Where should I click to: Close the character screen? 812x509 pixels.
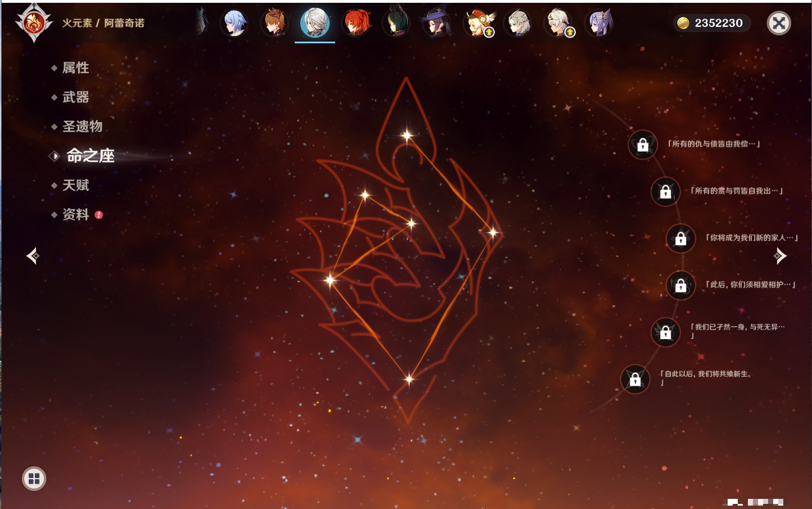tap(779, 23)
